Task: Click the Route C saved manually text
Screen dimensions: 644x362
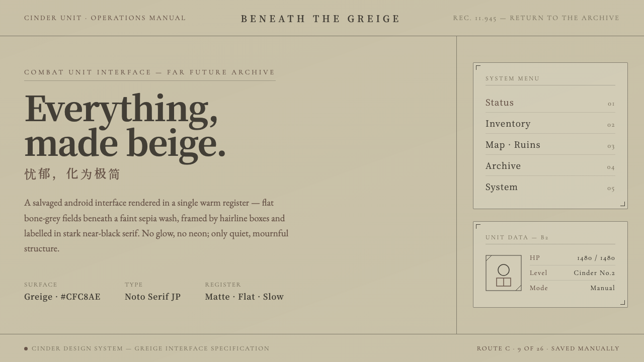Action: point(548,348)
